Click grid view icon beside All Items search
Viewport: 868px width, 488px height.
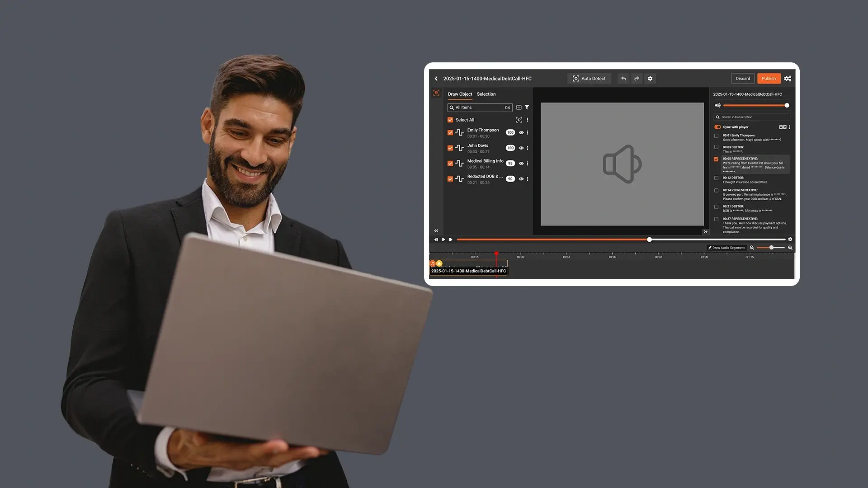tap(519, 108)
